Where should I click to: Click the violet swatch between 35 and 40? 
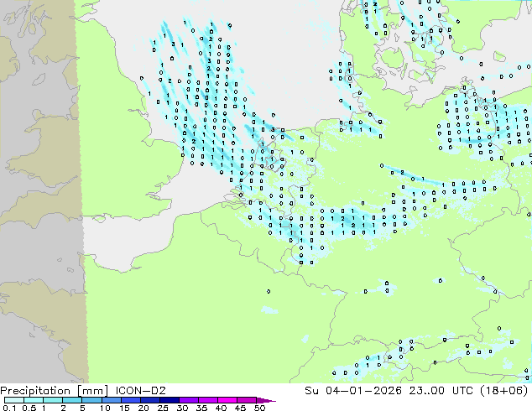point(207,400)
